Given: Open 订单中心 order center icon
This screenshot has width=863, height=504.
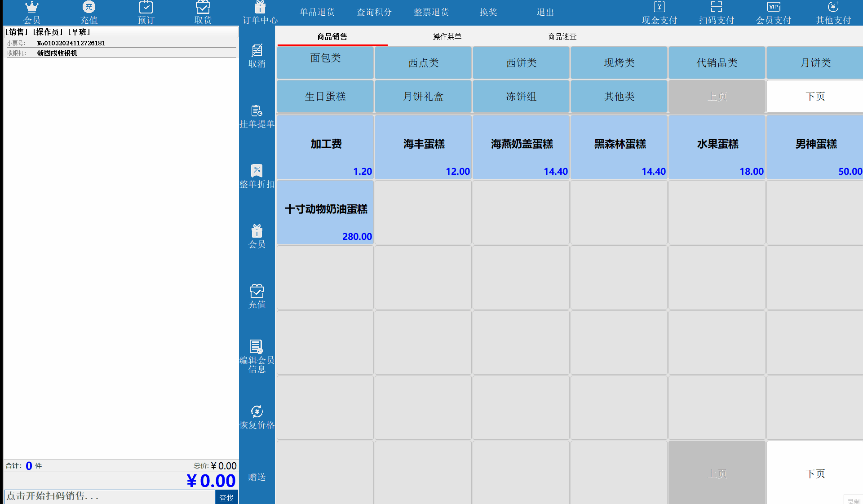Looking at the screenshot, I should coord(260,8).
